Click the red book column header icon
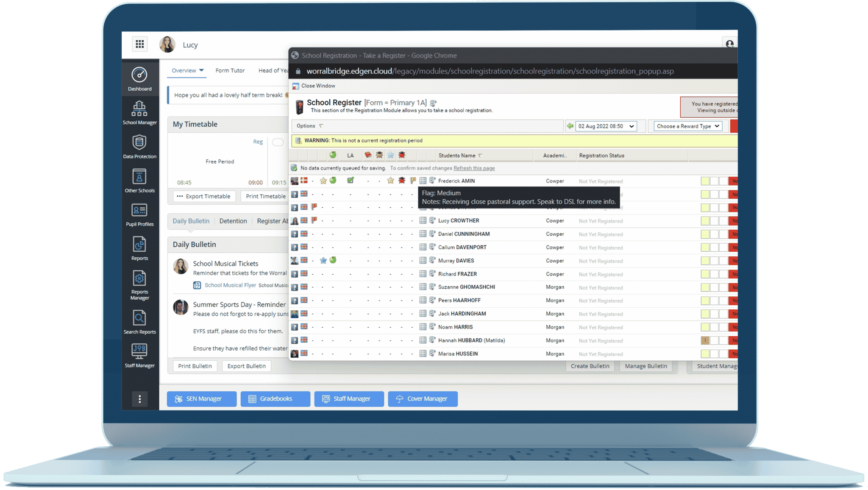The image size is (868, 490). (368, 155)
